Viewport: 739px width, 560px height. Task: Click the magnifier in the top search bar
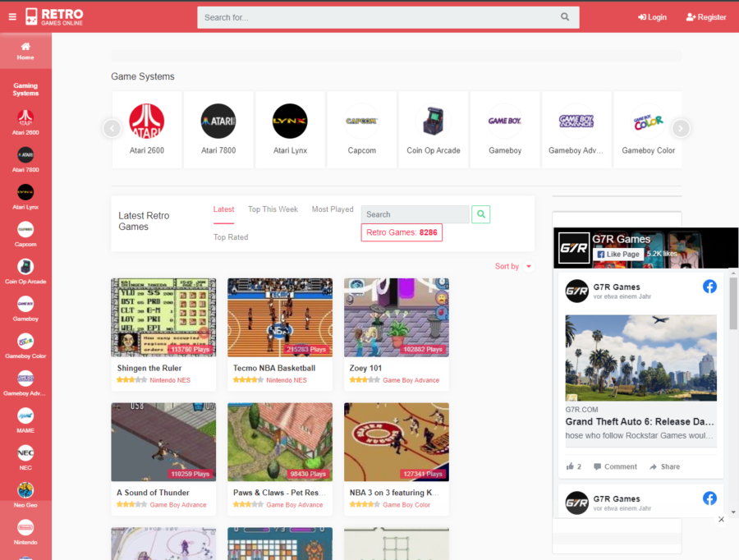point(564,16)
